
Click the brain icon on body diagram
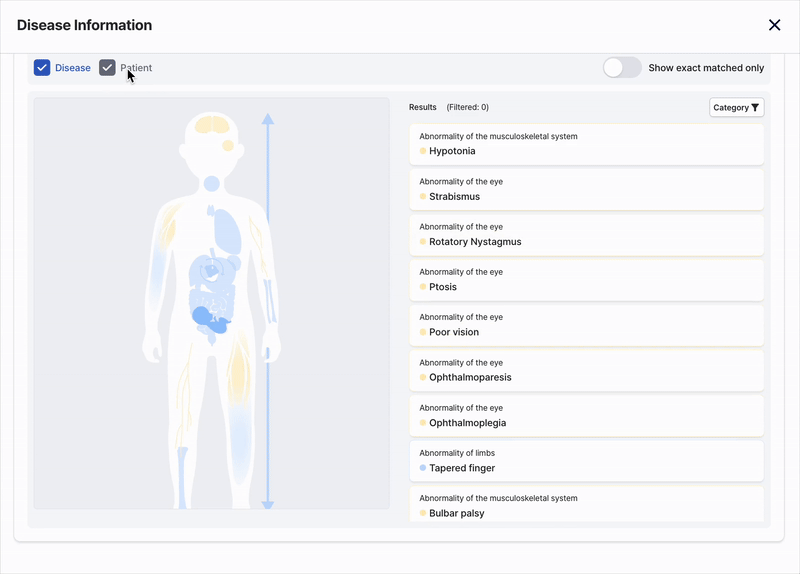click(211, 125)
